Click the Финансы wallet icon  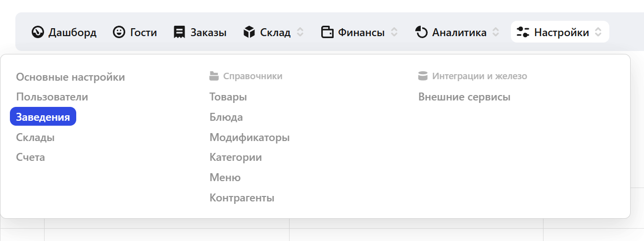[327, 33]
